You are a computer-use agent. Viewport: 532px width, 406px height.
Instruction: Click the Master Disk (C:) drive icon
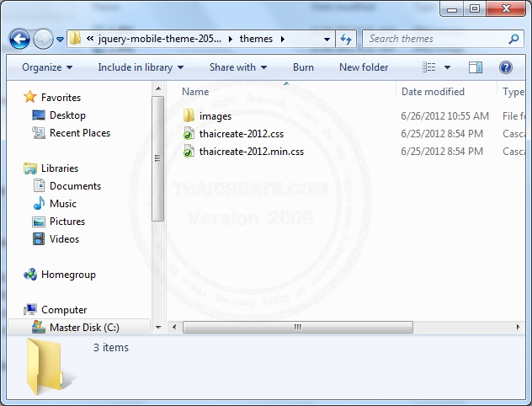pos(39,327)
